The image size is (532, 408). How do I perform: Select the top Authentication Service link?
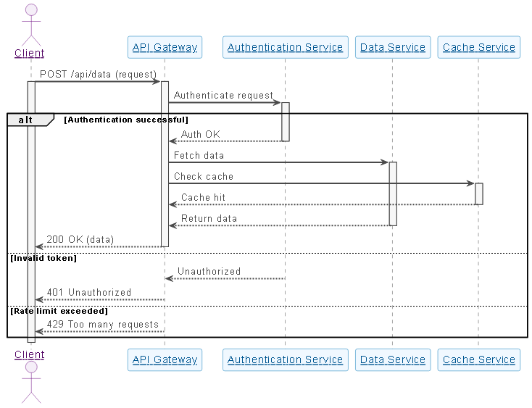[x=285, y=48]
